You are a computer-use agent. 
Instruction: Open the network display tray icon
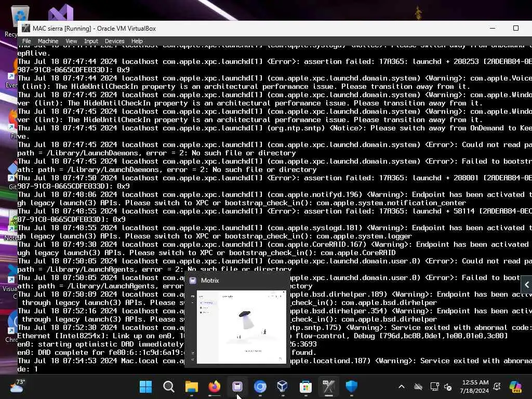pyautogui.click(x=434, y=387)
